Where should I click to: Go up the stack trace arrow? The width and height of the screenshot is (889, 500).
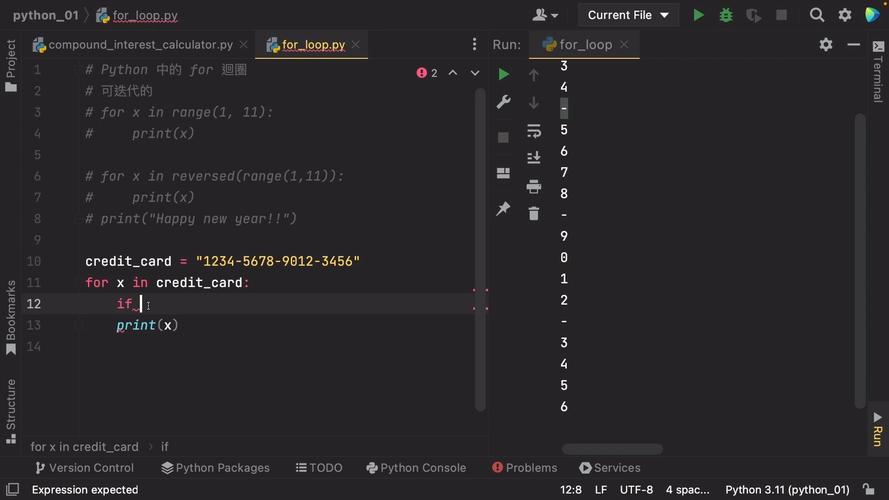(534, 74)
